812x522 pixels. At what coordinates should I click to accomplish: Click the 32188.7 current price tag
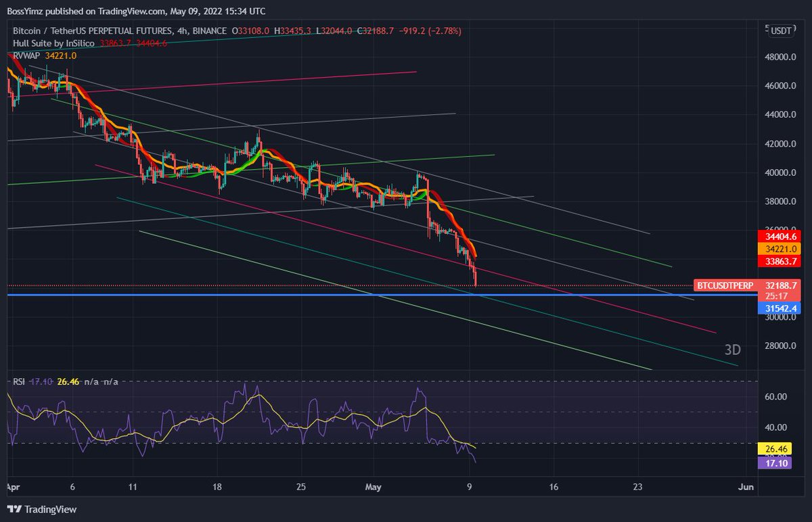[x=780, y=285]
